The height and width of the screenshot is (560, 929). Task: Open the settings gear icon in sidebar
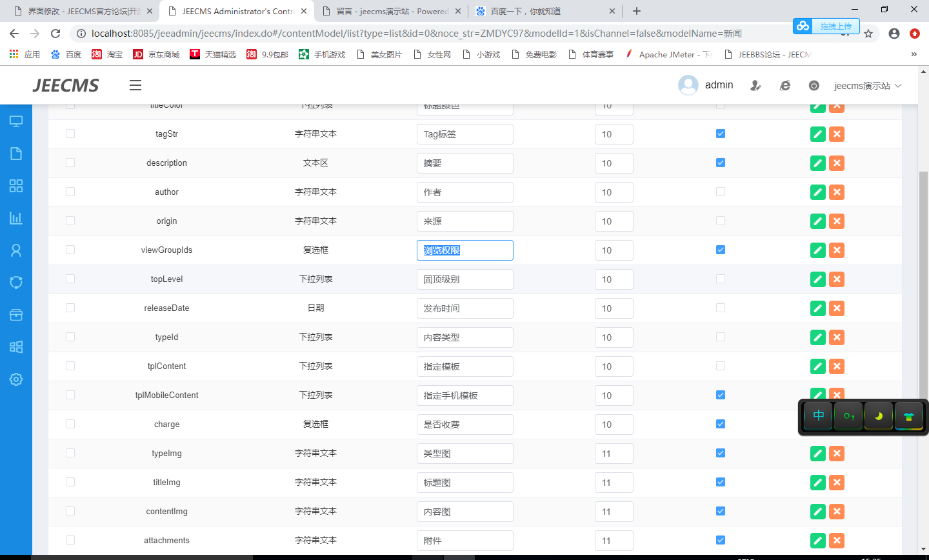pyautogui.click(x=16, y=379)
